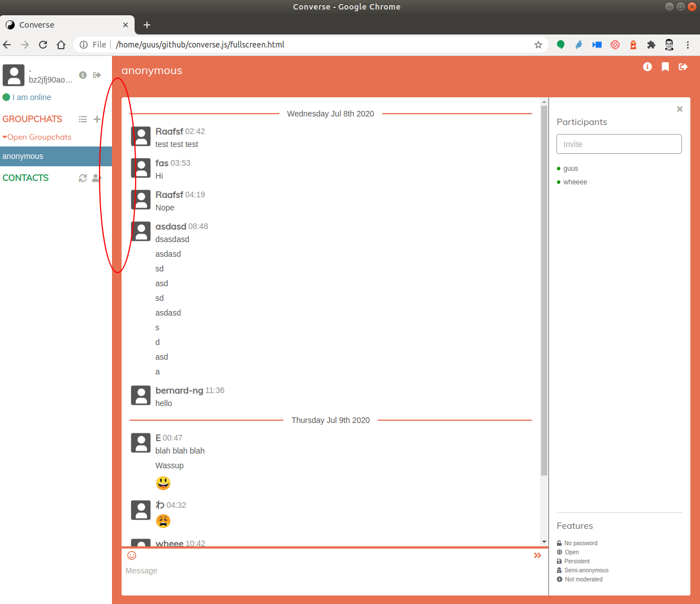The image size is (700, 604).
Task: Click the 'Not moderated' feature
Action: 584,579
